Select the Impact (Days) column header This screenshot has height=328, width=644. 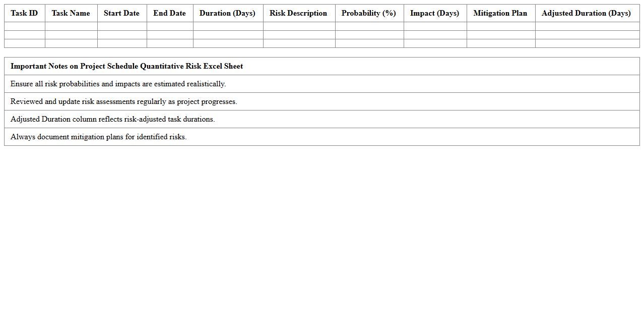434,13
